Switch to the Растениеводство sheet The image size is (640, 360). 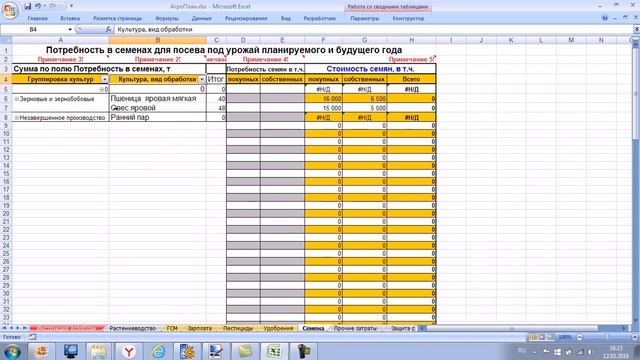[133, 328]
